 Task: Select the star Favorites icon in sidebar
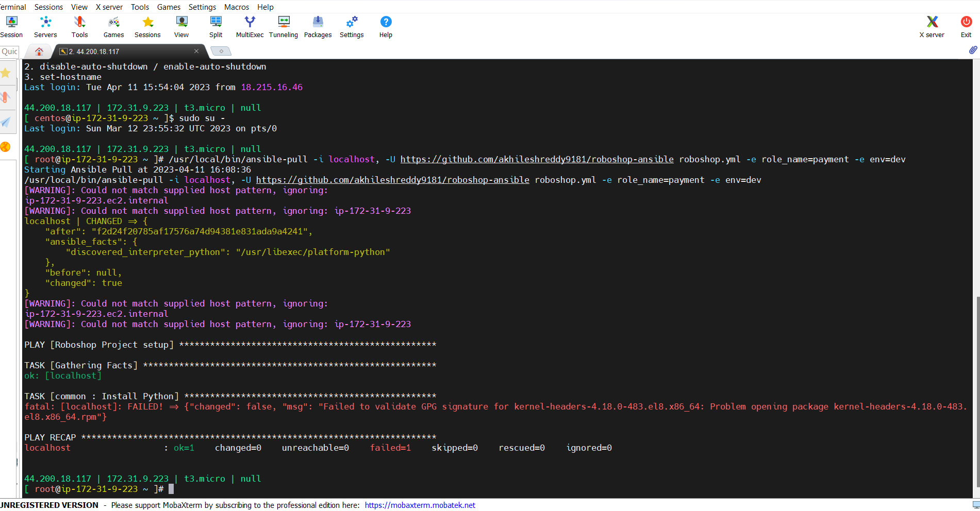[x=6, y=73]
